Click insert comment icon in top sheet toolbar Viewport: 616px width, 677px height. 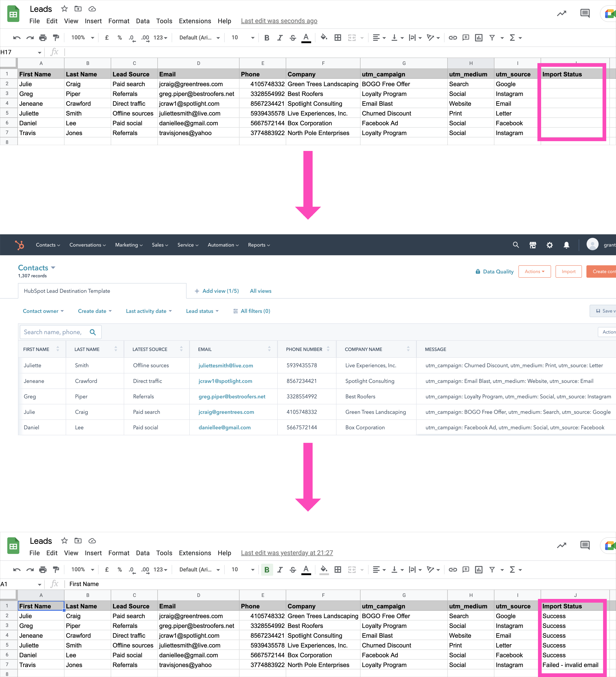pyautogui.click(x=466, y=38)
